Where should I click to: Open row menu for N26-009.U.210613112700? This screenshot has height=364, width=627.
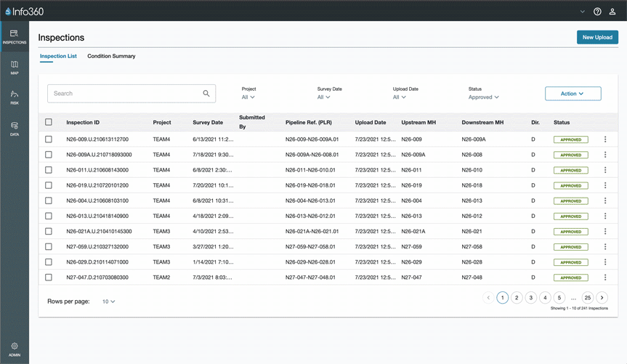(x=605, y=139)
